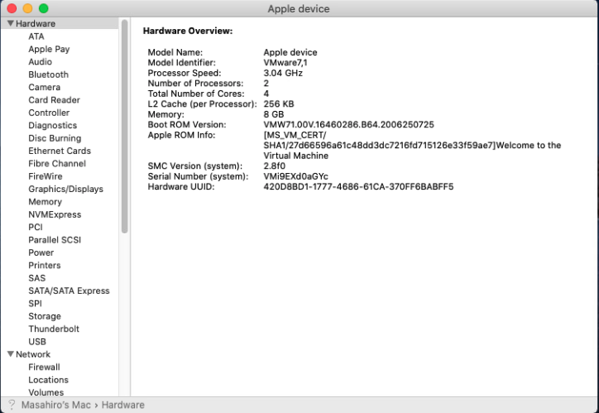Open the Bluetooth hardware entry
The image size is (599, 413).
tap(49, 75)
